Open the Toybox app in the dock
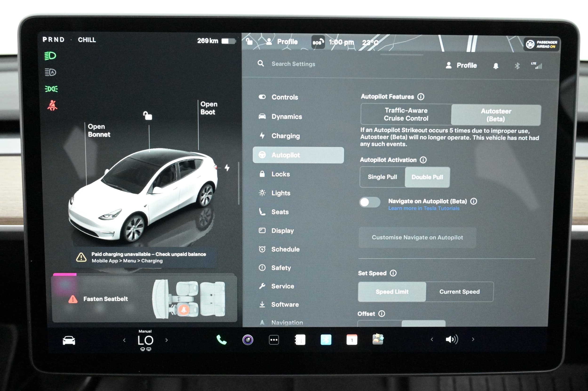Image resolution: width=588 pixels, height=391 pixels. 378,339
